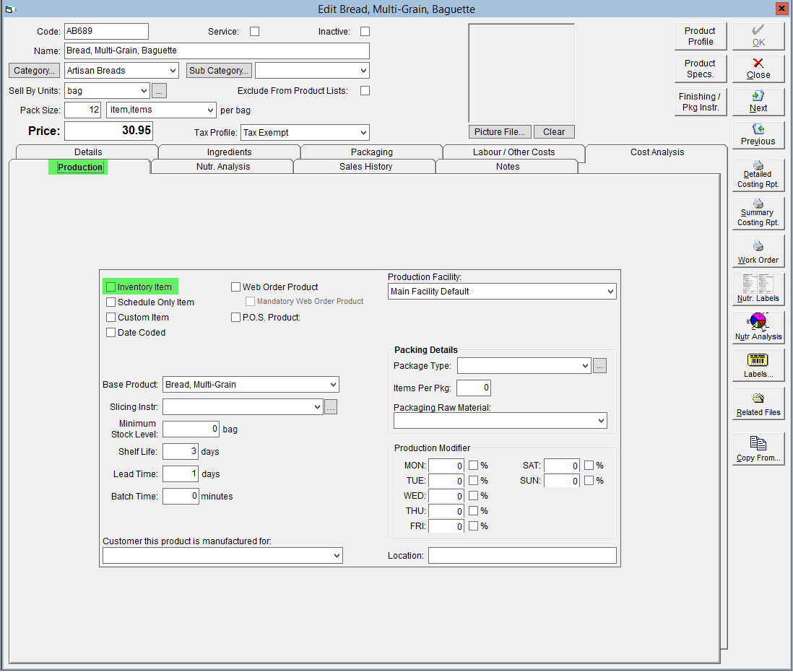Toggle the Inactive checkbox

365,31
